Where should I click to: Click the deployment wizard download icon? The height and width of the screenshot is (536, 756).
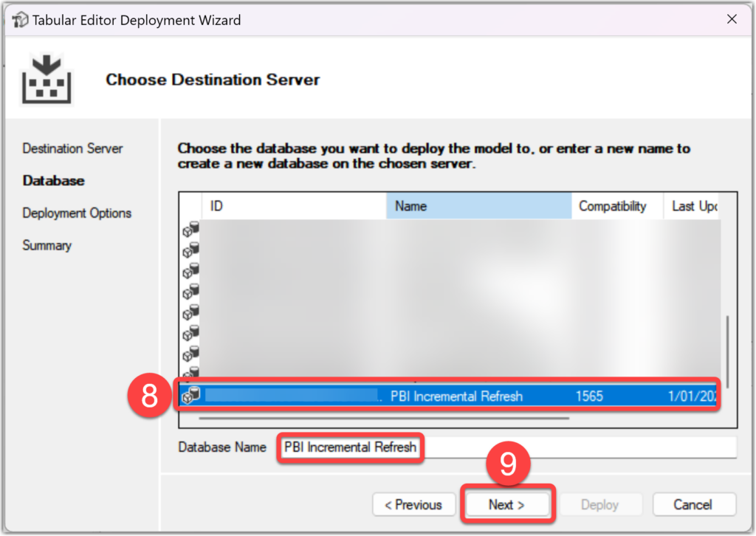click(x=47, y=79)
